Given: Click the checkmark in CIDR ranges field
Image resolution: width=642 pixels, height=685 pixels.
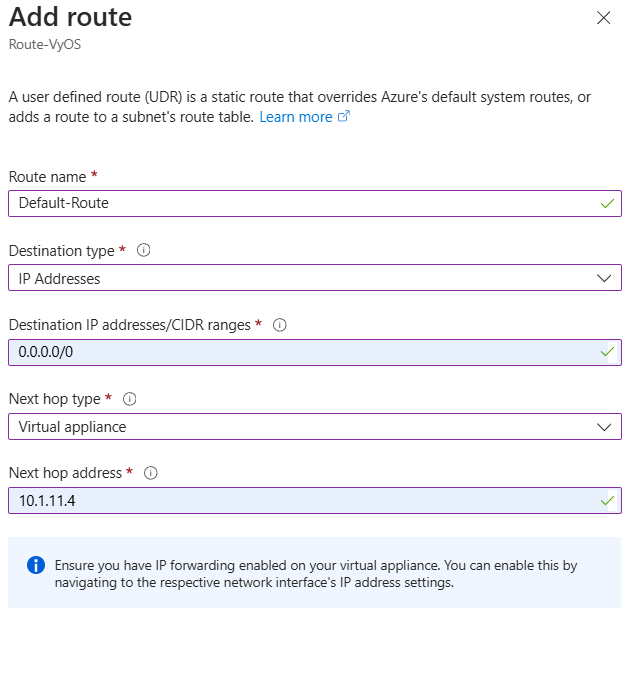Looking at the screenshot, I should pyautogui.click(x=607, y=352).
